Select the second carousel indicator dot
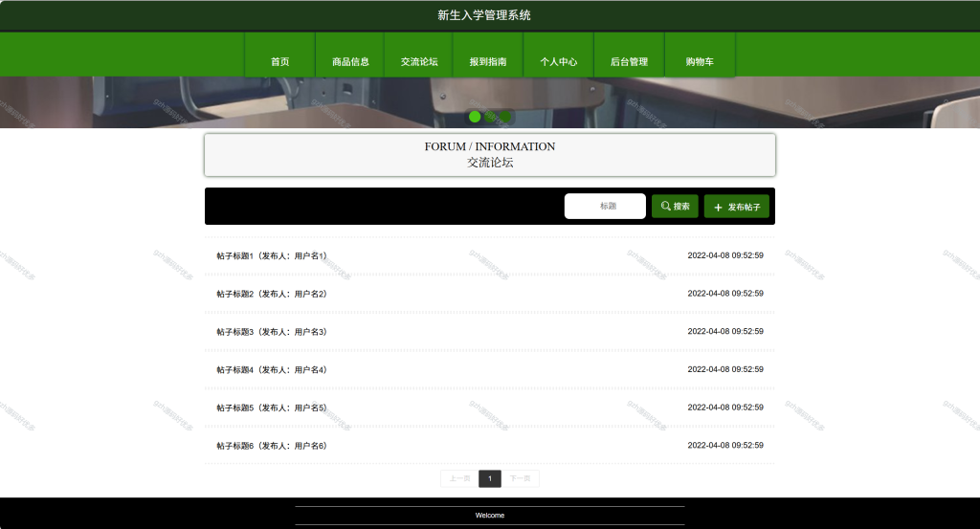The width and height of the screenshot is (980, 529). pyautogui.click(x=490, y=117)
